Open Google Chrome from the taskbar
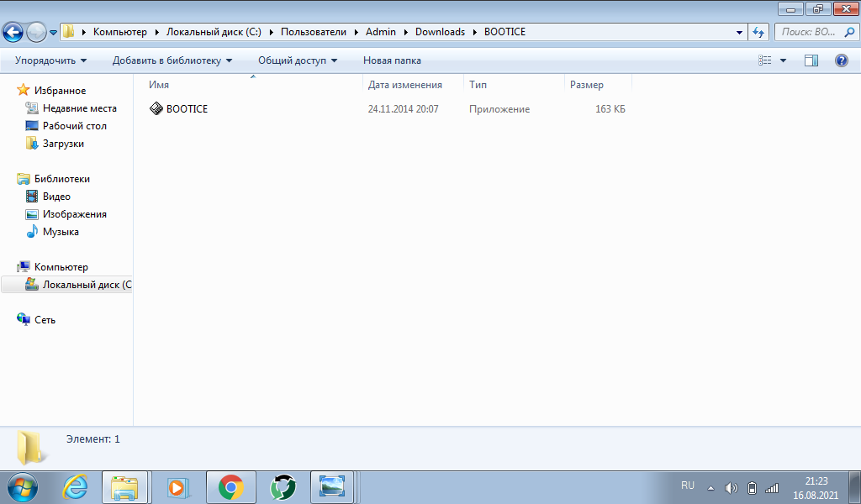Screen dimensions: 861x504 (x=231, y=487)
